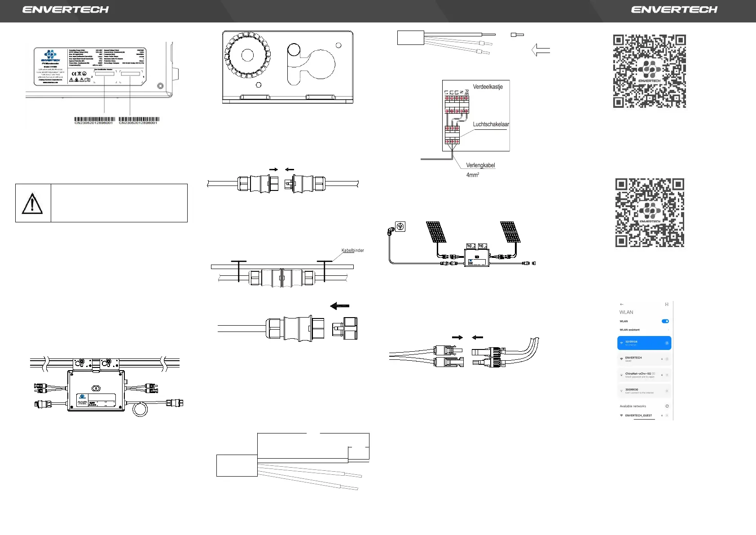Viewport: 756px width, 535px height.
Task: Click the ENVERTECH logo in the left header
Action: (x=66, y=9)
